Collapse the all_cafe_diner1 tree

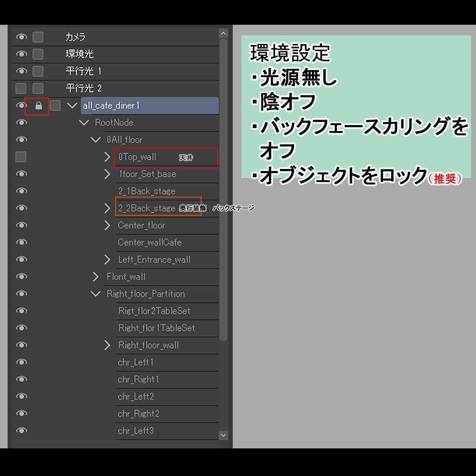click(72, 105)
